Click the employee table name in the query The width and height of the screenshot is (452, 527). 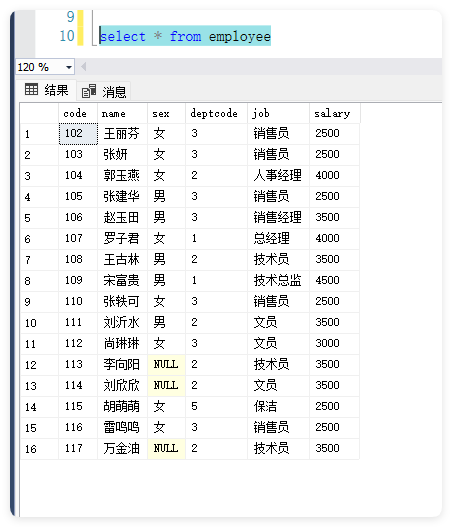click(x=240, y=36)
